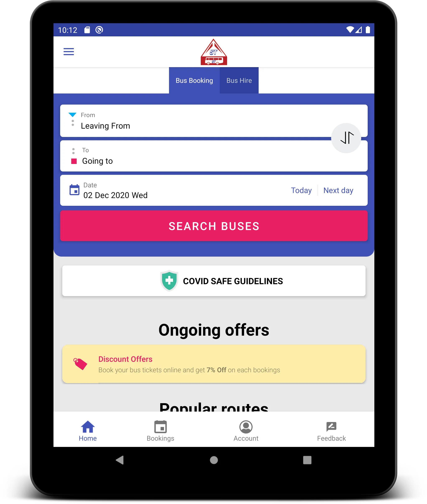Image resolution: width=427 pixels, height=504 pixels.
Task: Click the SEARCH BUSES button
Action: tap(213, 226)
